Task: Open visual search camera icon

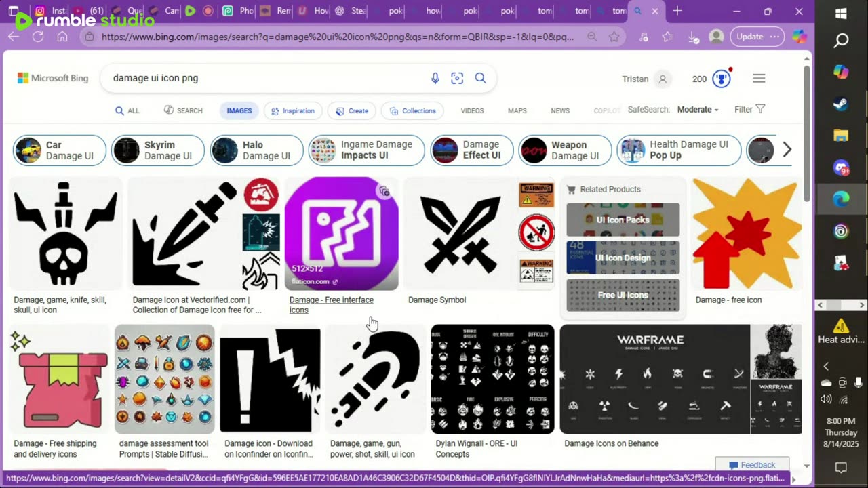Action: [x=457, y=79]
